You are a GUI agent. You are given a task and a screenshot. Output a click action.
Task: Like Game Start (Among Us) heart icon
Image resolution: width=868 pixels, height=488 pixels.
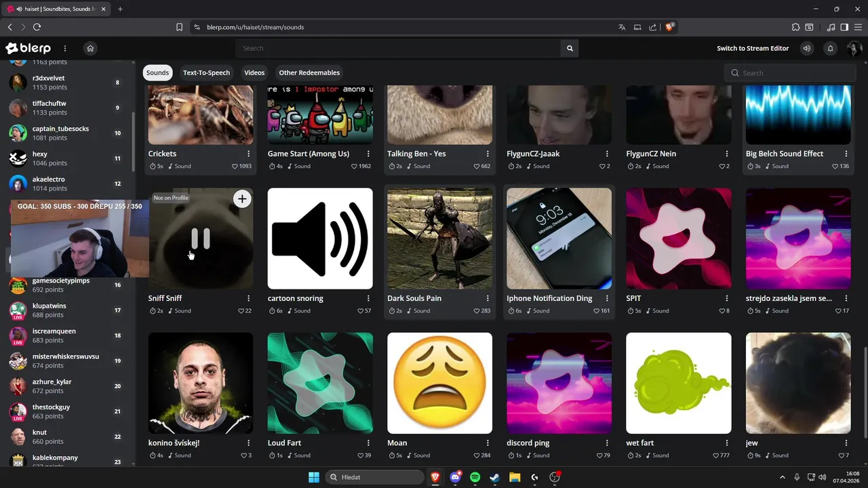click(354, 166)
